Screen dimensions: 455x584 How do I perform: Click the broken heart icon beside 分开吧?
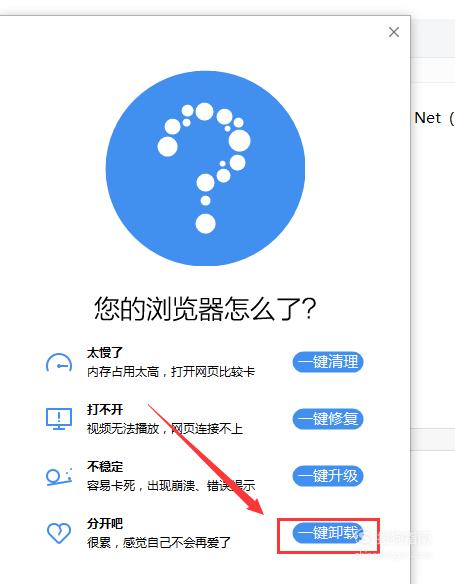59,533
